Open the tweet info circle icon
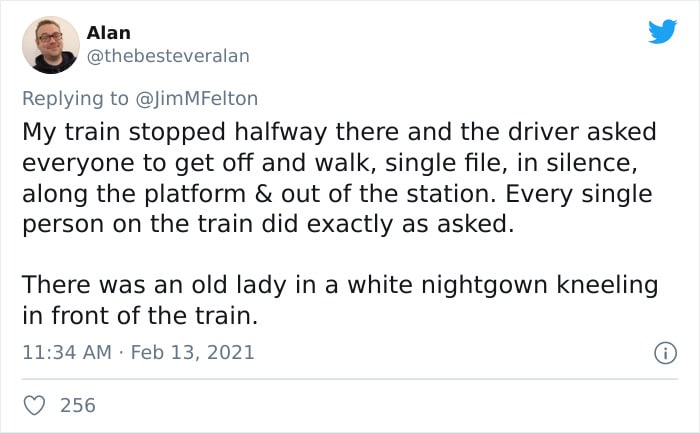 665,353
